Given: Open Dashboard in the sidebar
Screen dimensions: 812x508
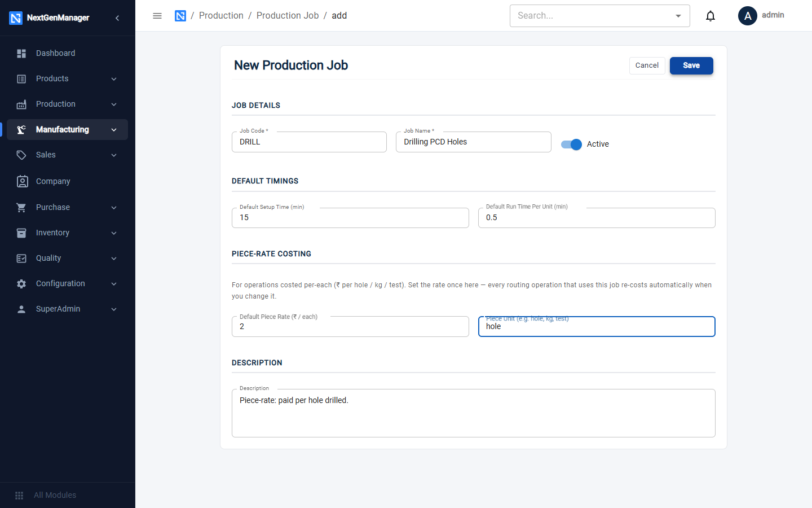Looking at the screenshot, I should (67, 53).
